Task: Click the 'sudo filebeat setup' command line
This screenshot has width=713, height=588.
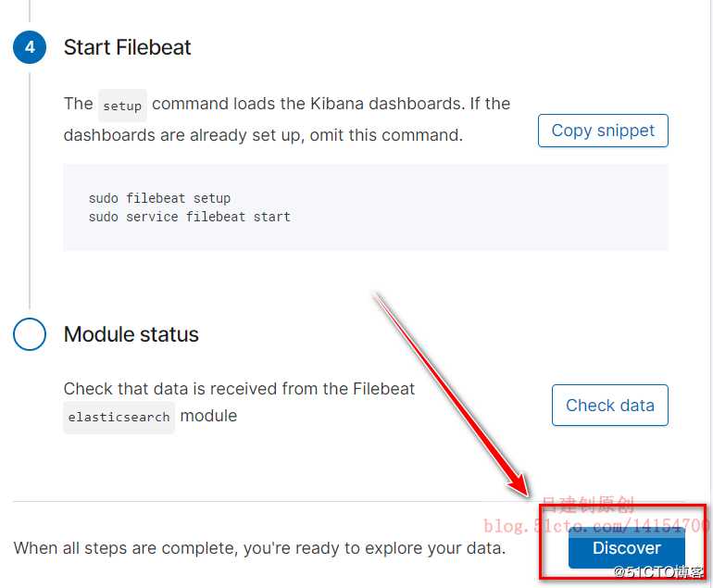Action: point(159,198)
